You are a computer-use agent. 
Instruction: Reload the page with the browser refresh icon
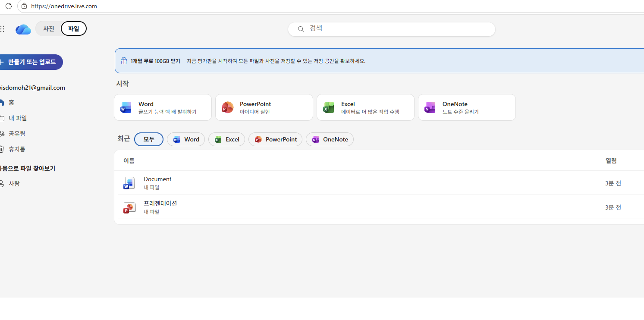click(x=9, y=6)
